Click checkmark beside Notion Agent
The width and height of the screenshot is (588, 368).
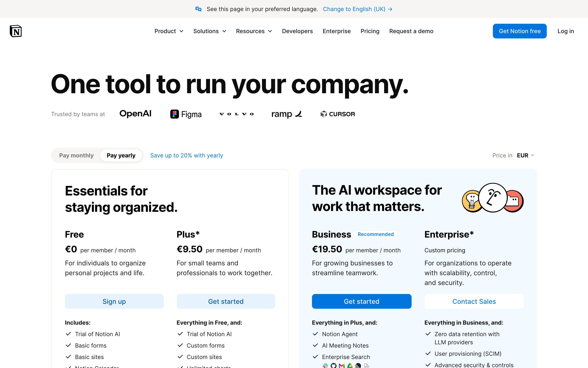click(315, 334)
